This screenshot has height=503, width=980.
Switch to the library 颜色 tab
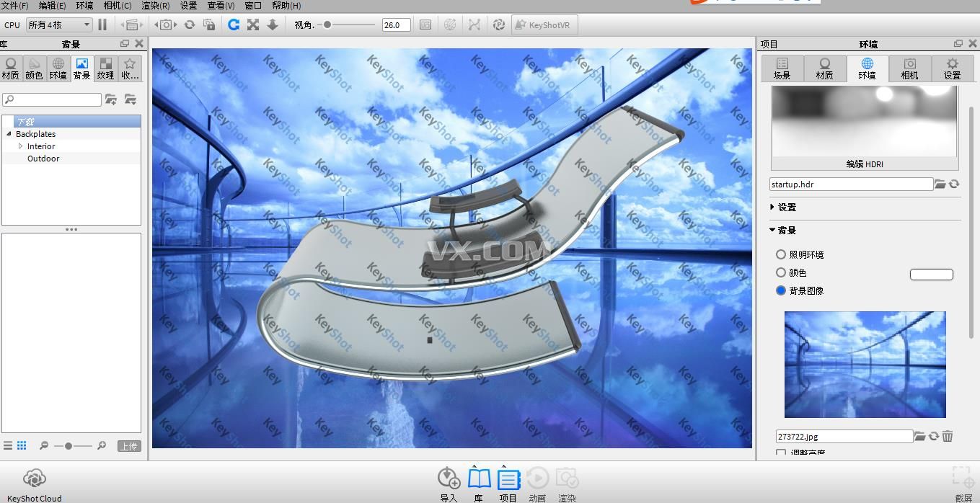tap(35, 68)
